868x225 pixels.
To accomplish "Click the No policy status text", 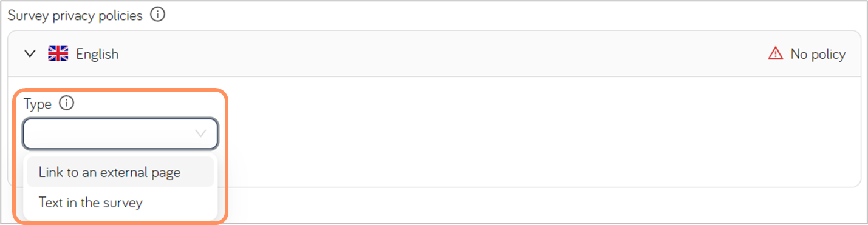I will click(x=818, y=54).
